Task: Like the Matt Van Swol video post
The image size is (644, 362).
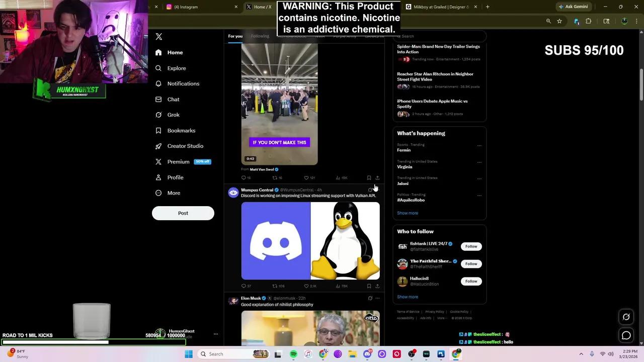Action: tap(309, 177)
